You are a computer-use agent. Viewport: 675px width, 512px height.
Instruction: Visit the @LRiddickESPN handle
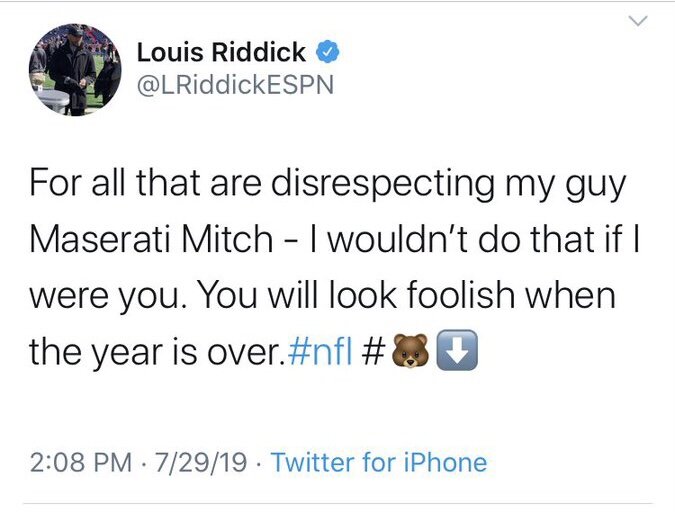[x=234, y=84]
